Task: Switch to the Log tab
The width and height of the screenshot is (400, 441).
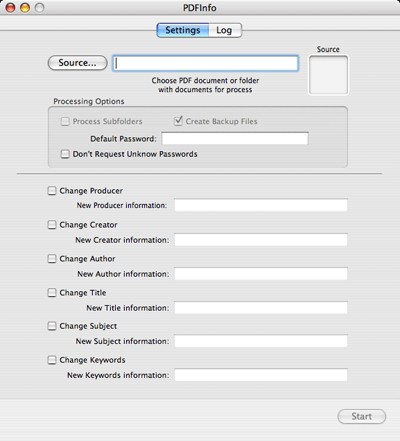Action: point(225,30)
